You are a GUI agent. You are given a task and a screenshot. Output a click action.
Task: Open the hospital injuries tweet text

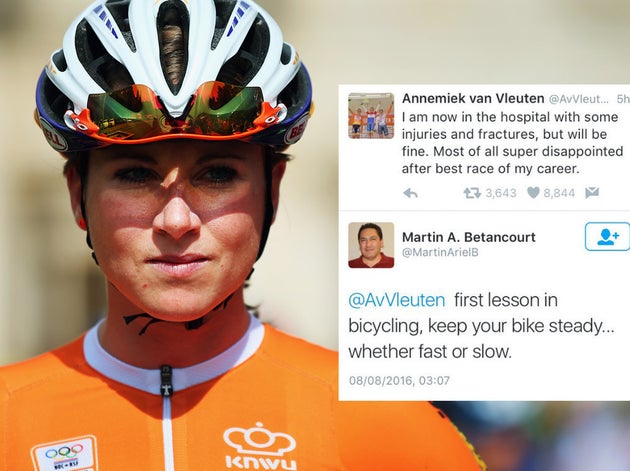point(512,143)
